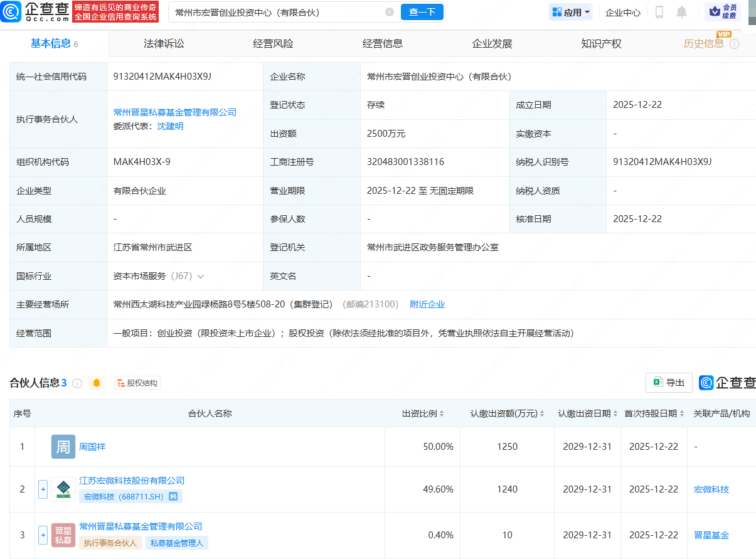Switch to the 法律诉讼 tab
The height and width of the screenshot is (559, 756).
164,44
